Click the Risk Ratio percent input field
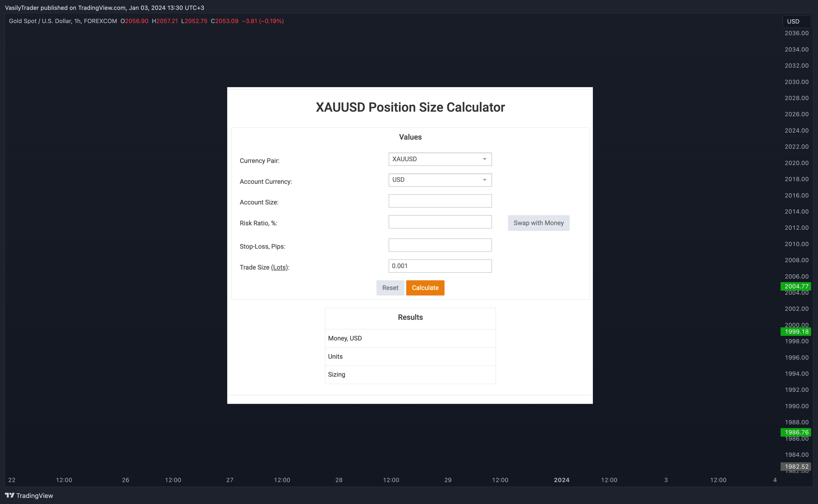 [440, 222]
